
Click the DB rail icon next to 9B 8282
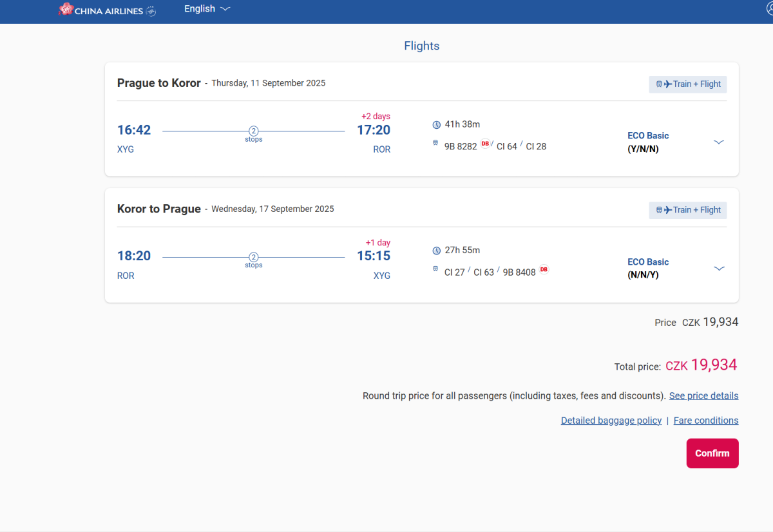coord(485,144)
